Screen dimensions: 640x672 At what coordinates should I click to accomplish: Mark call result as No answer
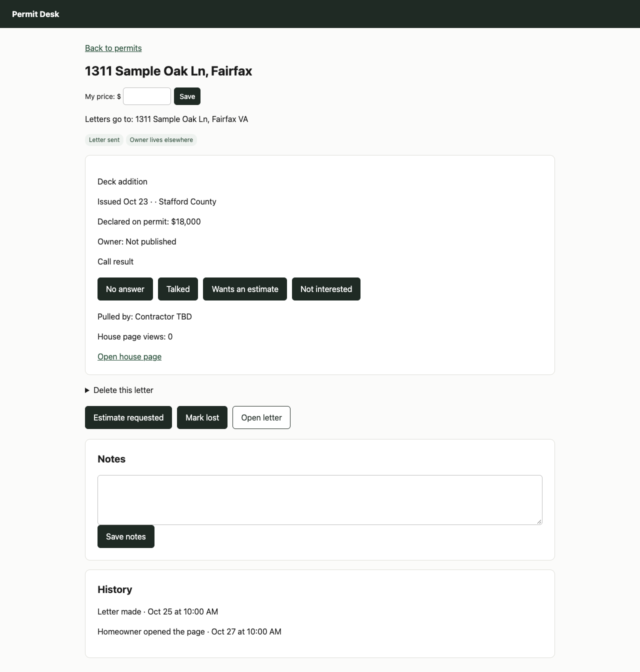point(125,289)
